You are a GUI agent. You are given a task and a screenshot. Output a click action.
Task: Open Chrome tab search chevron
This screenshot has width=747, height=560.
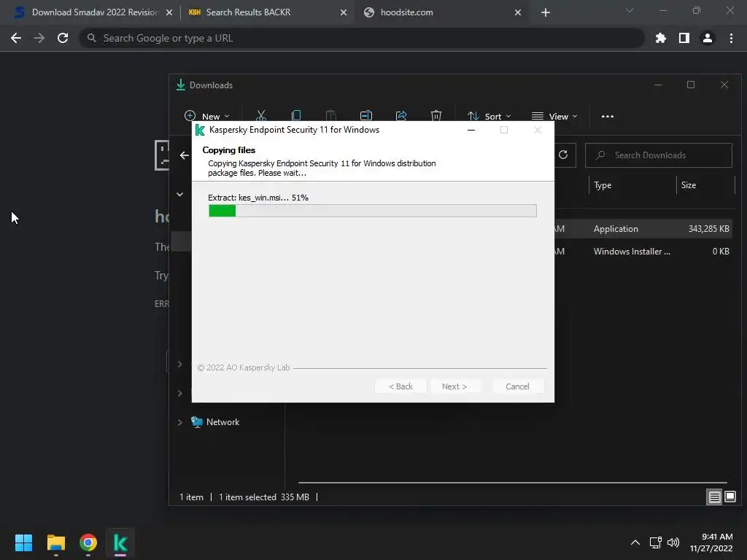pos(630,10)
